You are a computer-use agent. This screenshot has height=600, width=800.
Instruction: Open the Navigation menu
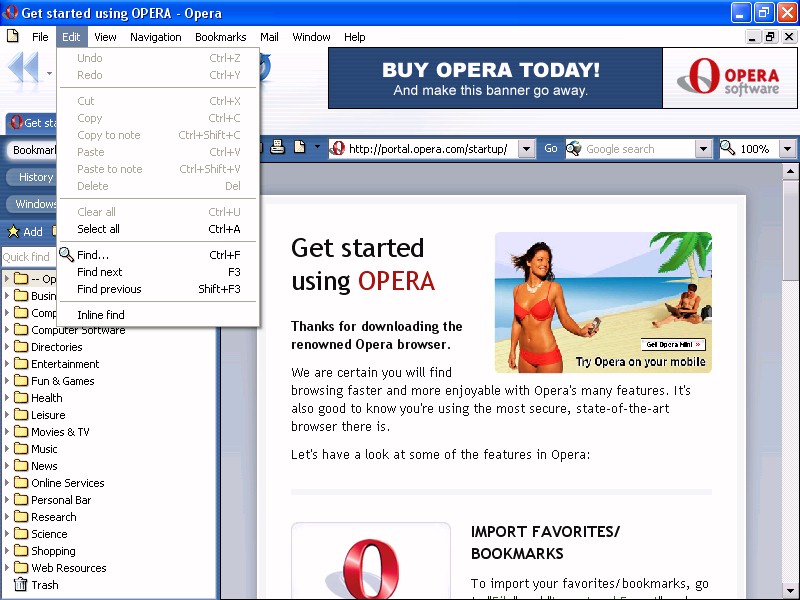click(x=156, y=37)
